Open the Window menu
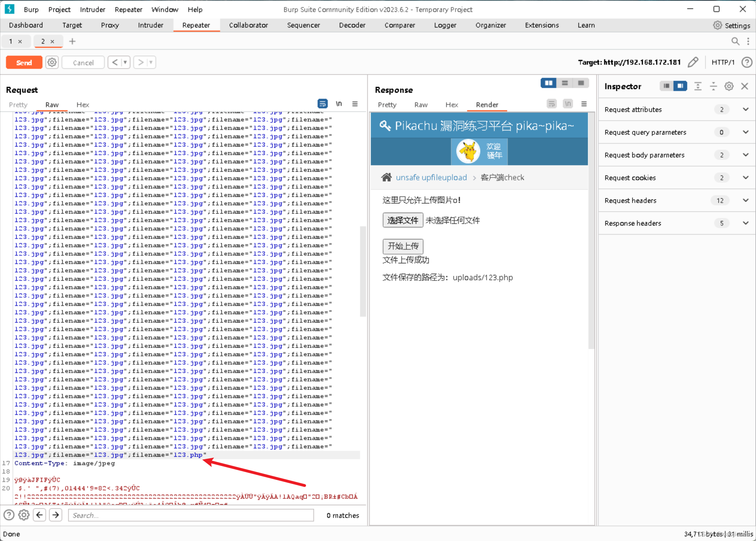The image size is (756, 541). (165, 9)
